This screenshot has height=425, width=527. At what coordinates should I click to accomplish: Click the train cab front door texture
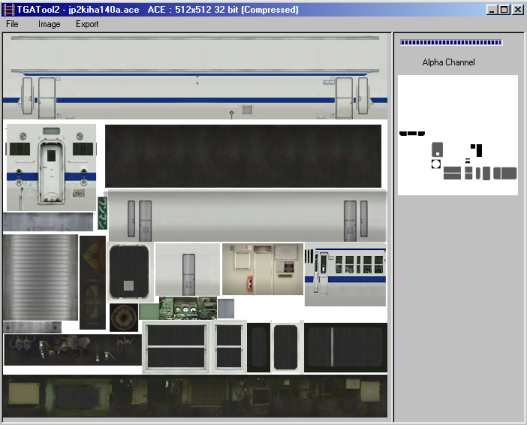(51, 168)
